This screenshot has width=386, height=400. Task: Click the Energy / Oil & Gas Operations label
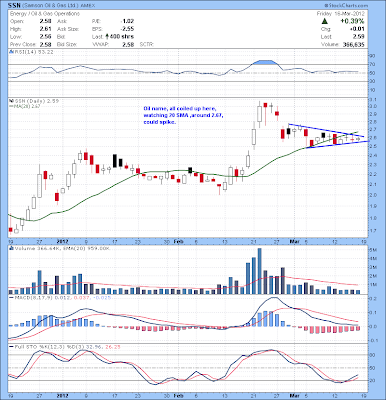(x=45, y=14)
